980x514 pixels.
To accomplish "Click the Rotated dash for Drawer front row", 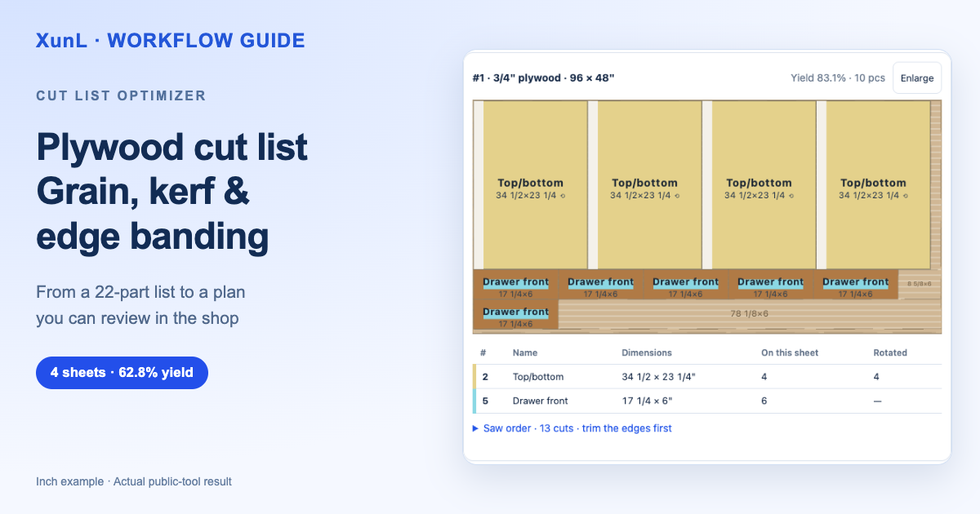I will [877, 401].
